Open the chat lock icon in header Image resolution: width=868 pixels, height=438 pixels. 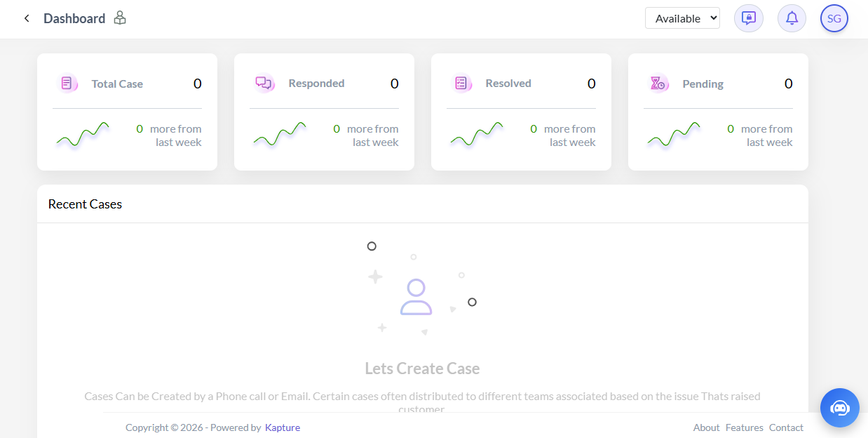[748, 18]
